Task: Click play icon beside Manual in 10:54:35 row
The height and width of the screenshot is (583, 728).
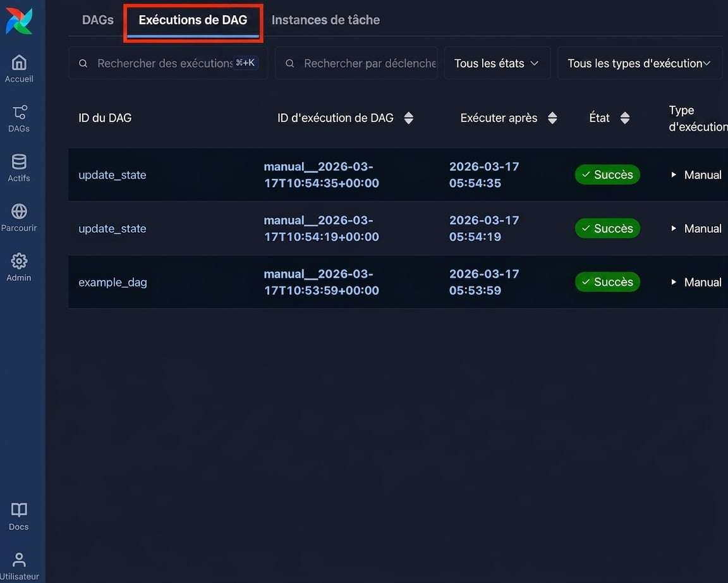Action: tap(673, 175)
